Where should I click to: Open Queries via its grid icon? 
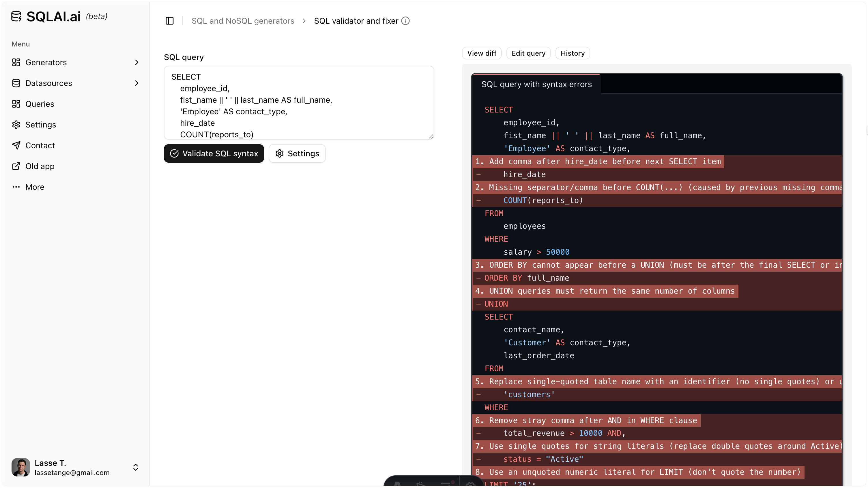pos(16,104)
